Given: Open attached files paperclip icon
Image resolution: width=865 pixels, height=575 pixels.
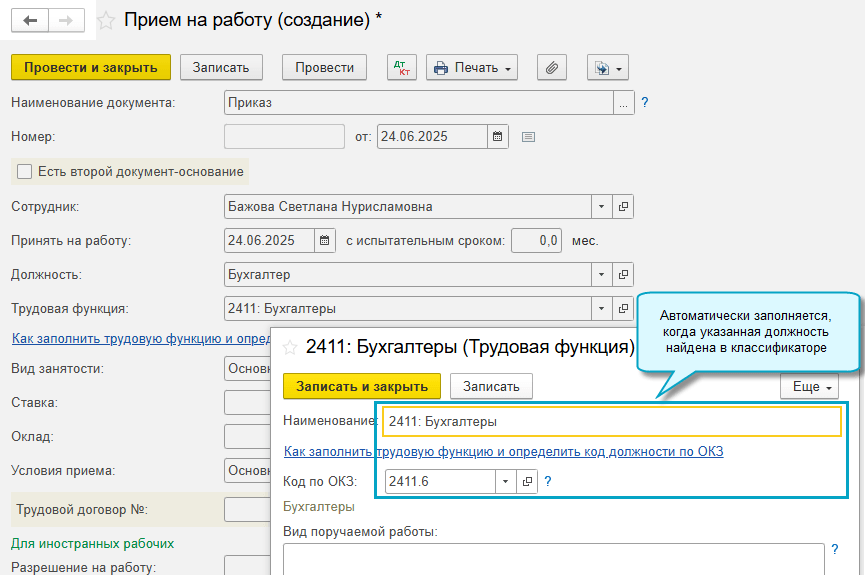Looking at the screenshot, I should click(552, 68).
